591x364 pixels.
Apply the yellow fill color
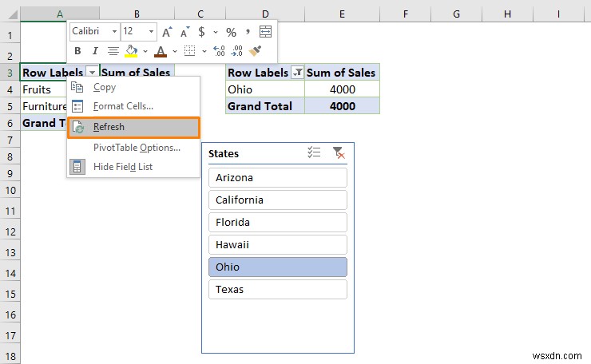coord(131,51)
